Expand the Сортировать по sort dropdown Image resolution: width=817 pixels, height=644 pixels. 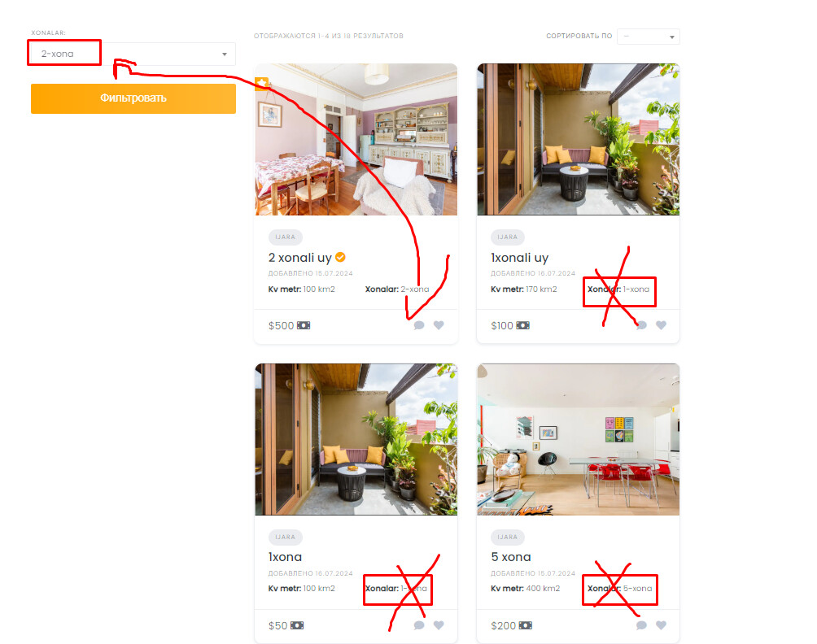click(649, 37)
